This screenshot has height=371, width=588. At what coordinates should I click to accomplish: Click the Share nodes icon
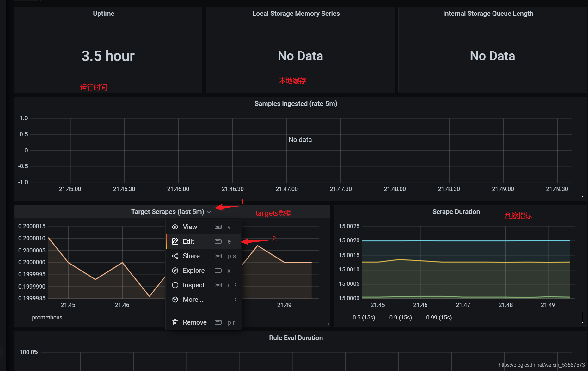[175, 256]
